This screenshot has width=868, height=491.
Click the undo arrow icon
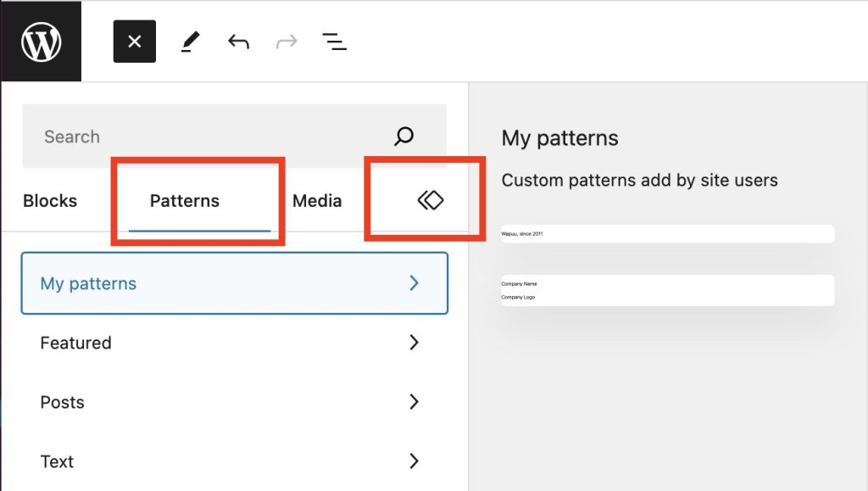pos(238,40)
